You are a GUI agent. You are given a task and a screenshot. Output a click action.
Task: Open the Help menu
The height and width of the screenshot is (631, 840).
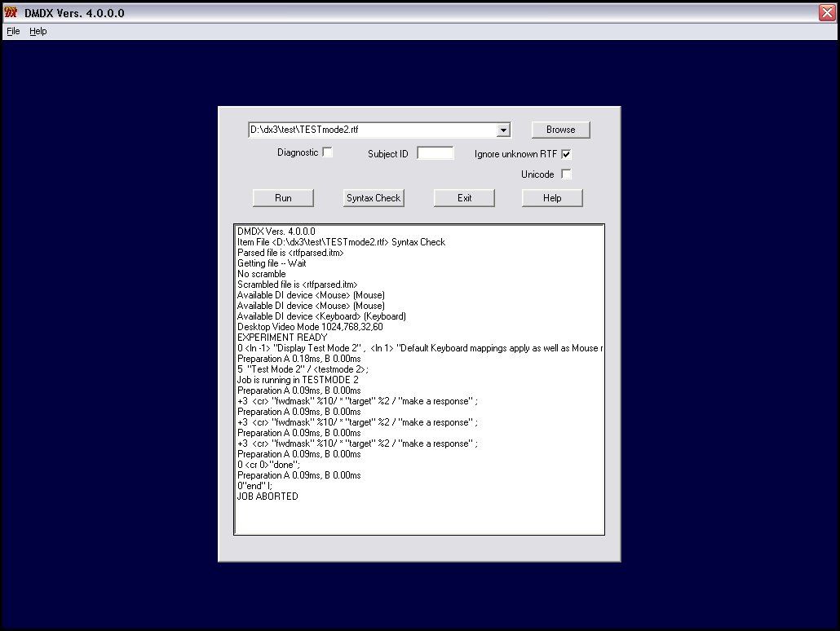click(x=38, y=31)
